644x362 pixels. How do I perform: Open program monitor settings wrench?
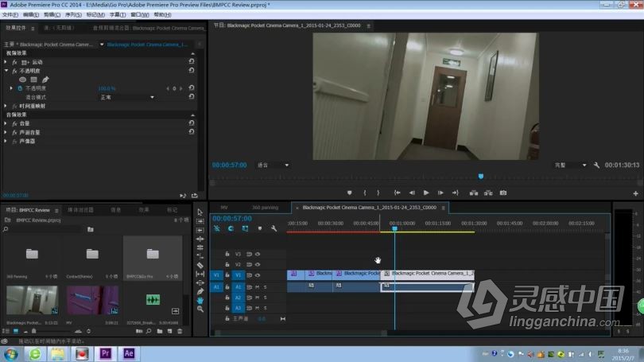596,165
